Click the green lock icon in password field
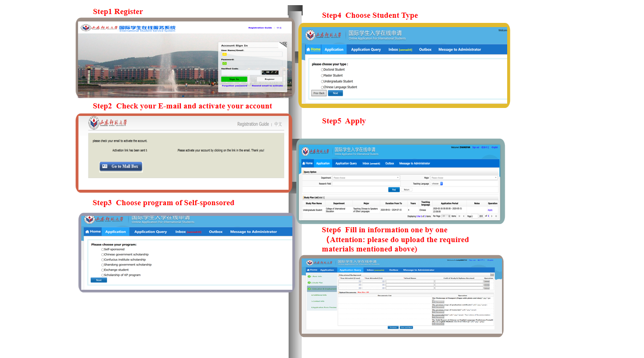 point(224,64)
